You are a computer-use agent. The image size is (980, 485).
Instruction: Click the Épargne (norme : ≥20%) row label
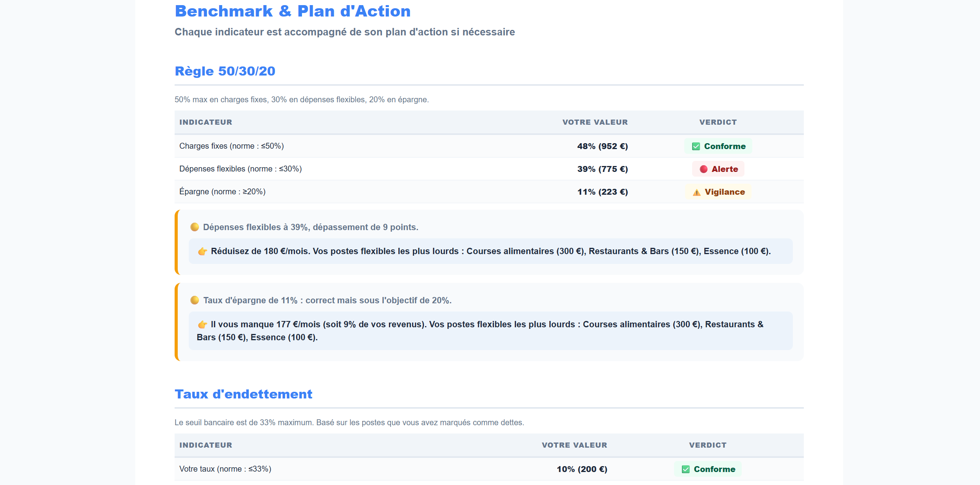tap(223, 192)
